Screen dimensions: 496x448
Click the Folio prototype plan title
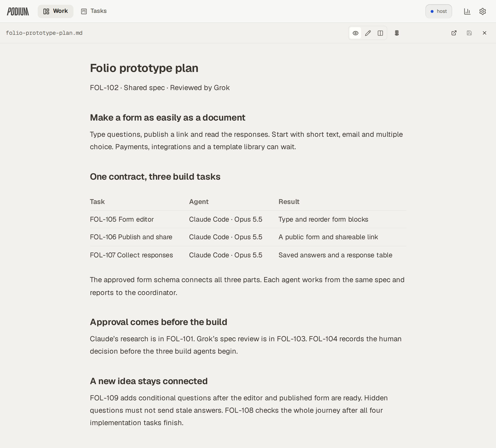point(144,68)
